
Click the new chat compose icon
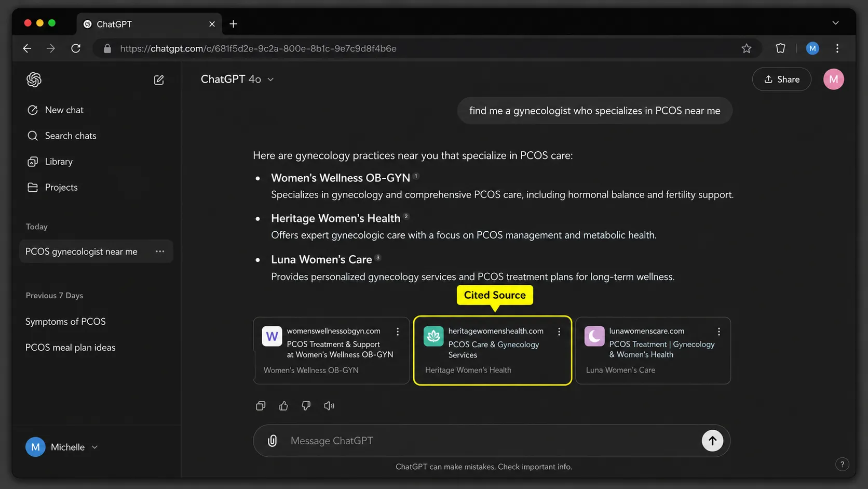pyautogui.click(x=159, y=80)
